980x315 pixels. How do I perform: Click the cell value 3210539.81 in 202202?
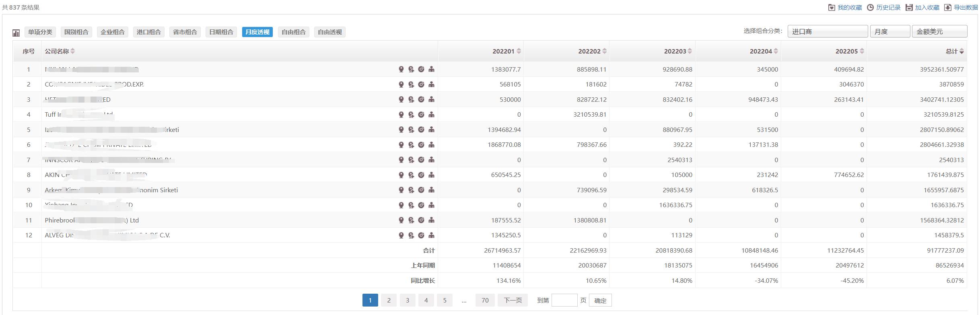(x=590, y=115)
